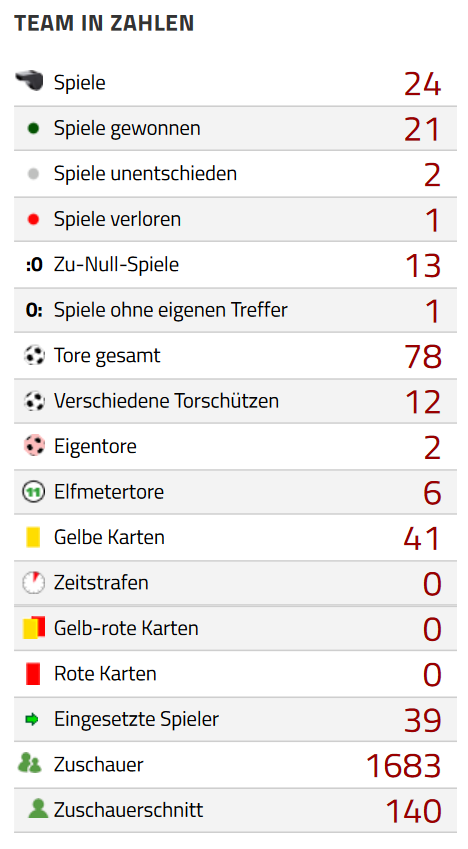Image resolution: width=468 pixels, height=849 pixels.
Task: Click the spectator count 1683
Action: (x=404, y=766)
